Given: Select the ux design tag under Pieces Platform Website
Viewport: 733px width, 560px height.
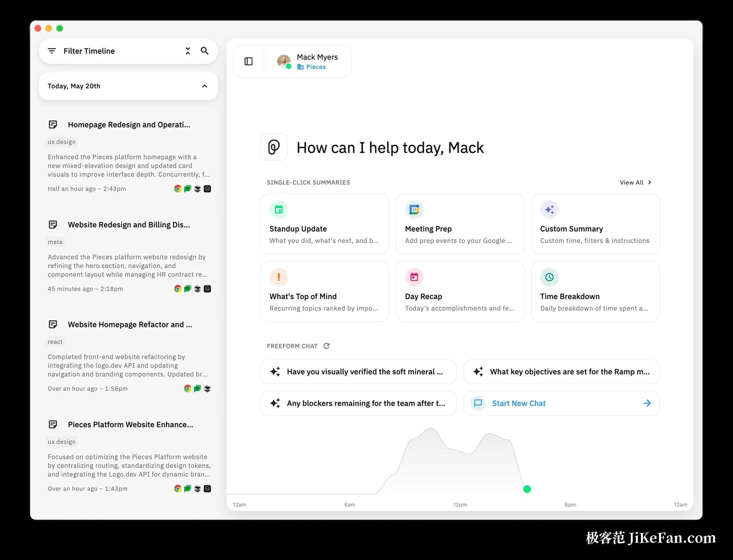Looking at the screenshot, I should point(62,442).
